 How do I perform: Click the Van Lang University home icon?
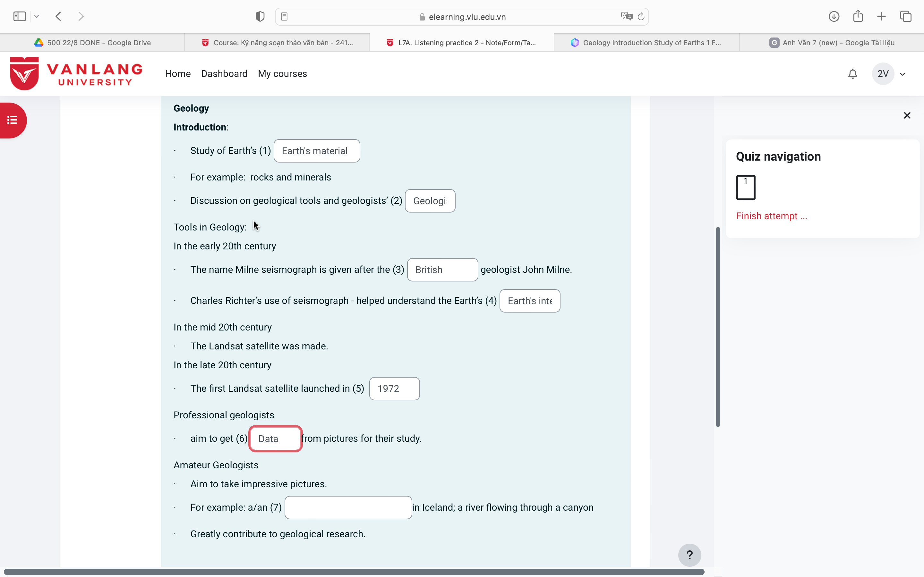click(x=76, y=73)
